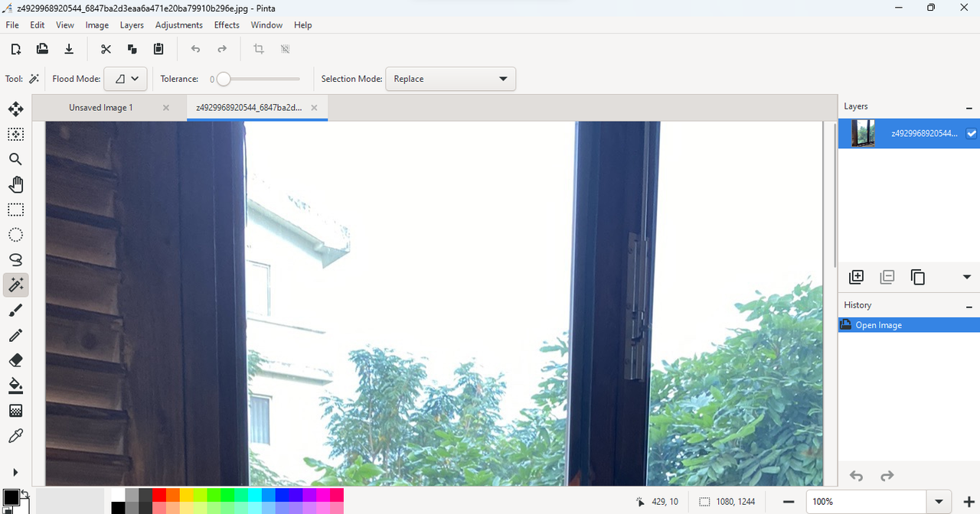Click the Paste clipboard icon
The height and width of the screenshot is (514, 980).
pos(158,49)
